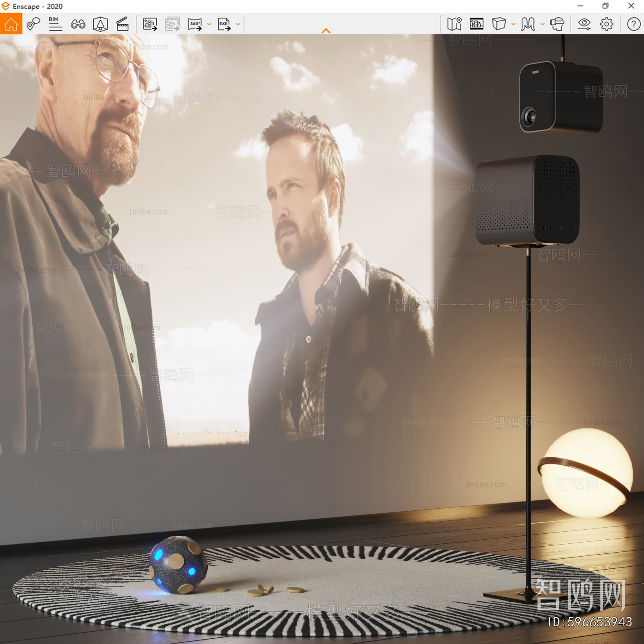Select the navigation mode icon

(528, 24)
